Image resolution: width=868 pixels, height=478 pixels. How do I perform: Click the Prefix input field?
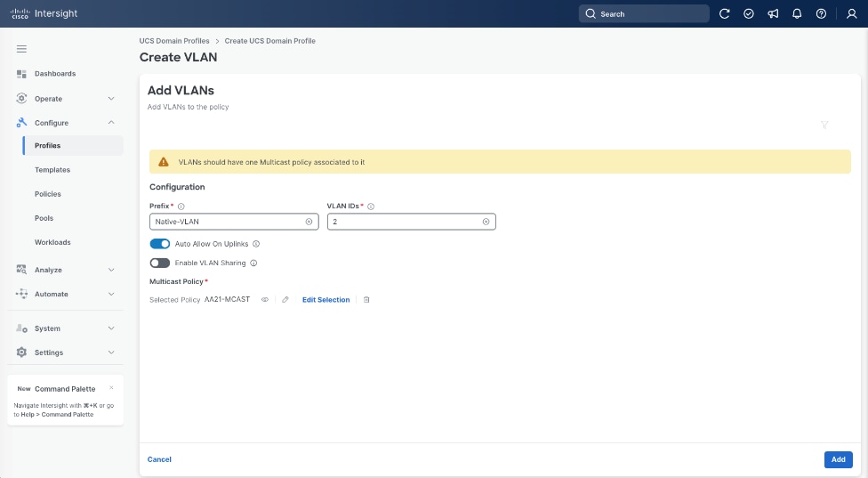(x=234, y=222)
